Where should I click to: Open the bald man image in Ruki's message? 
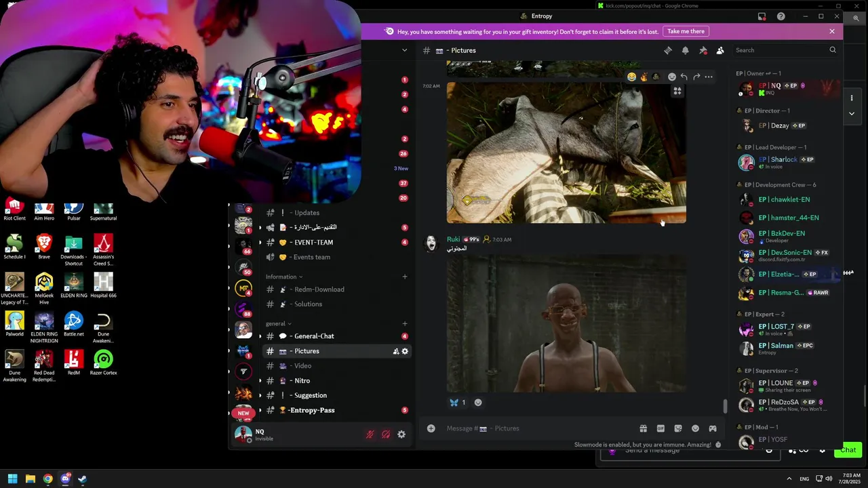(x=566, y=324)
